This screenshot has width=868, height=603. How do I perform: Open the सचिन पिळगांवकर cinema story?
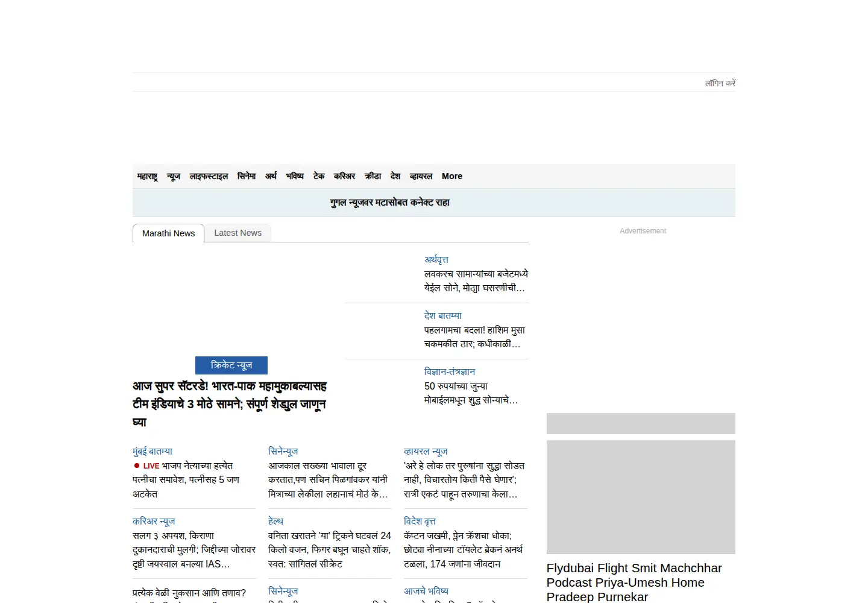pyautogui.click(x=328, y=480)
